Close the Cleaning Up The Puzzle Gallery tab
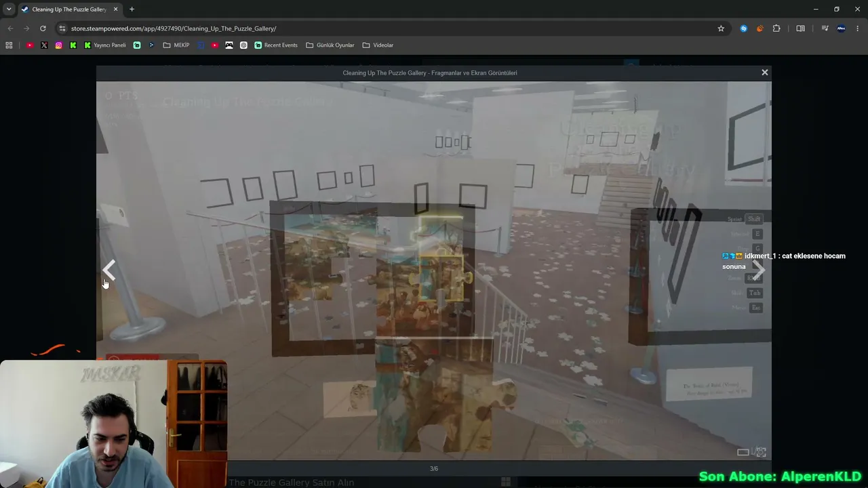868x488 pixels. point(115,9)
